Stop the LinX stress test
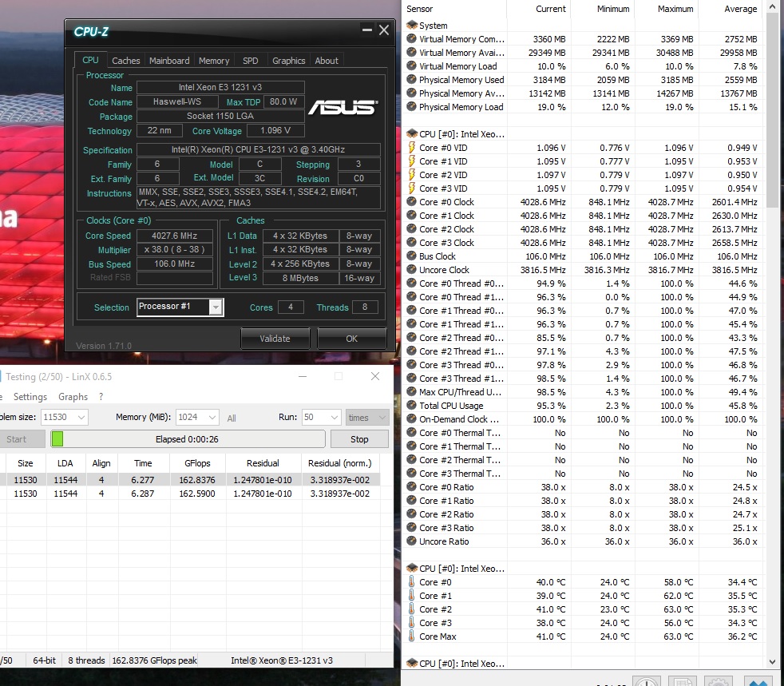This screenshot has height=686, width=784. pyautogui.click(x=359, y=439)
